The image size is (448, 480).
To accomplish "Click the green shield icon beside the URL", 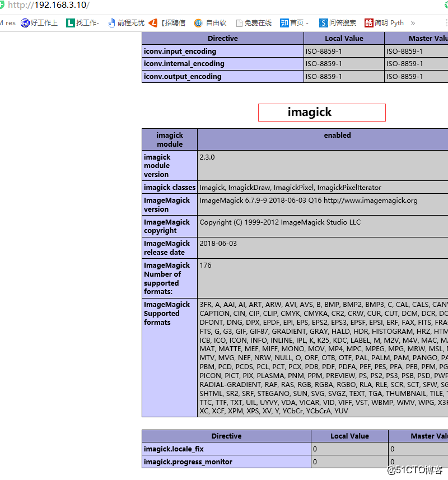I will [x=2, y=5].
